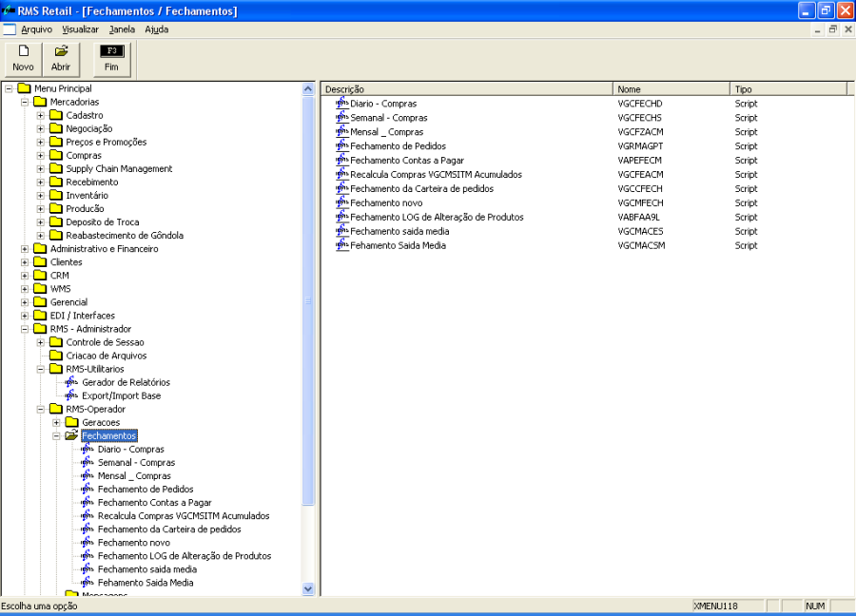
Task: Open the Ajuda menu
Action: 157,29
